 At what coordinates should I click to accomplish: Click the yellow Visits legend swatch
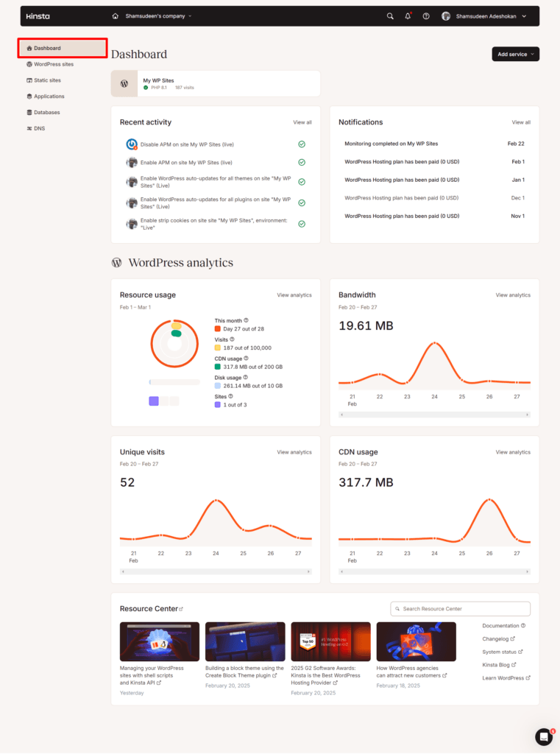[217, 348]
